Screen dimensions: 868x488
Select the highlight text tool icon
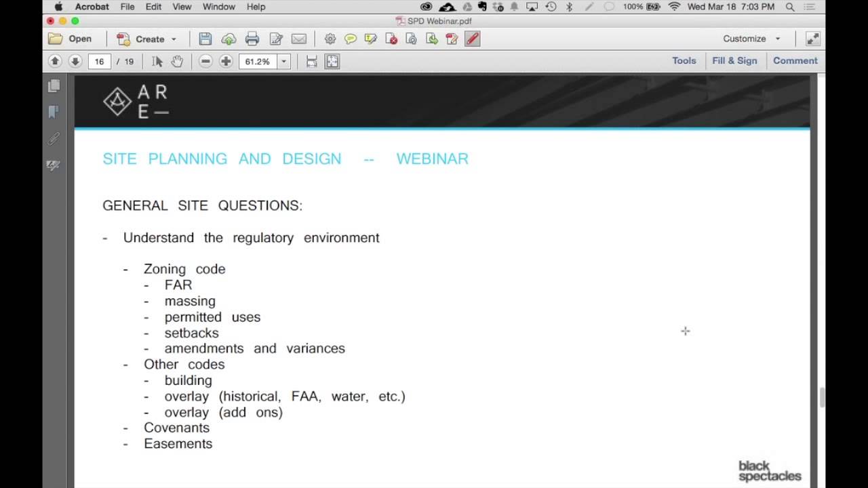[x=371, y=39]
